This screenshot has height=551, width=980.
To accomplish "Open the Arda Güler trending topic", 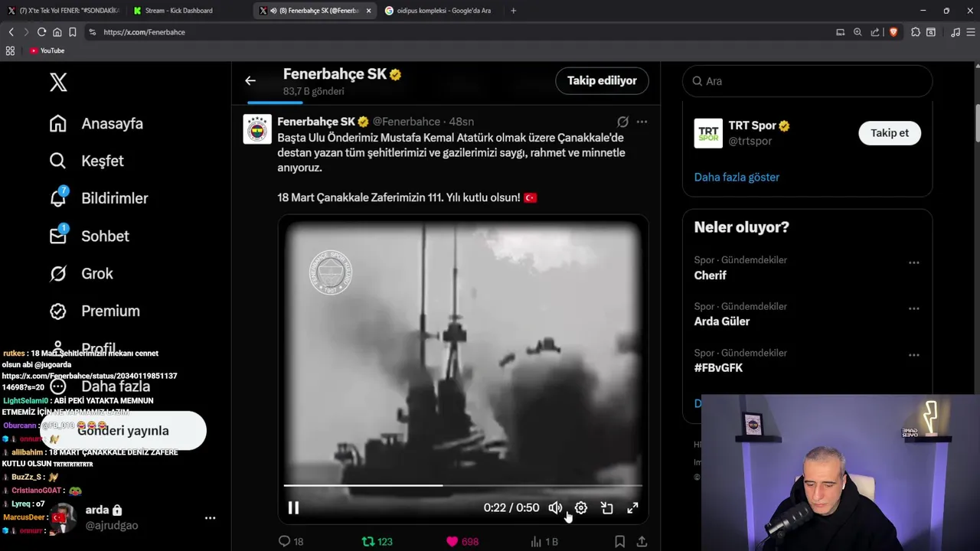I will (722, 321).
